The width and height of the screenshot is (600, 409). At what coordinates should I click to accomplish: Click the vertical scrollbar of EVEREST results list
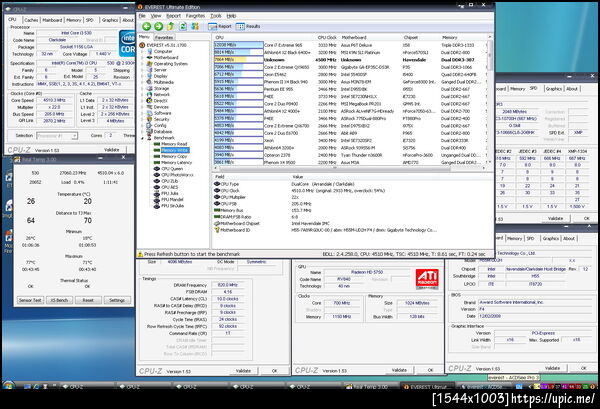pyautogui.click(x=489, y=99)
